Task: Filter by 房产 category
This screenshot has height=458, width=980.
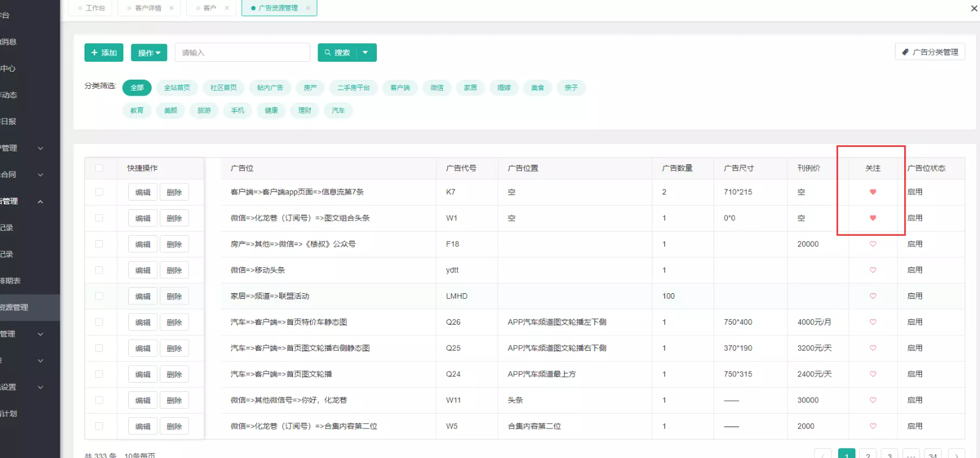Action: click(310, 88)
